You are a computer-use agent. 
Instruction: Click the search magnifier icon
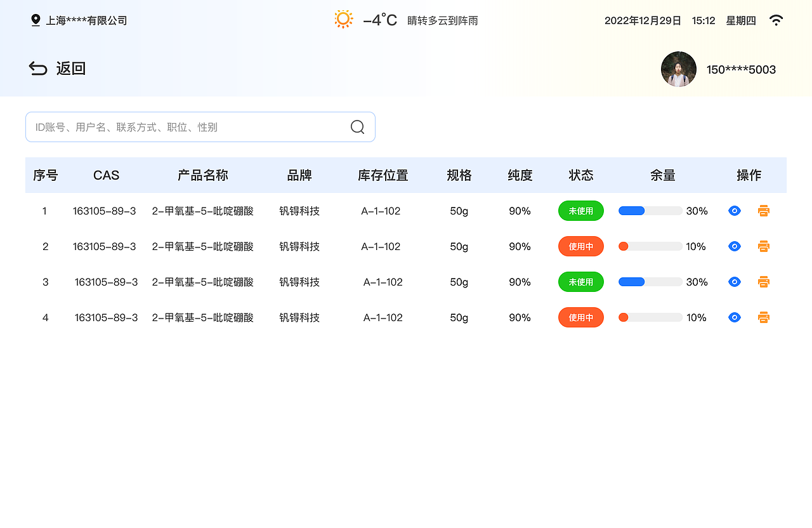point(357,127)
